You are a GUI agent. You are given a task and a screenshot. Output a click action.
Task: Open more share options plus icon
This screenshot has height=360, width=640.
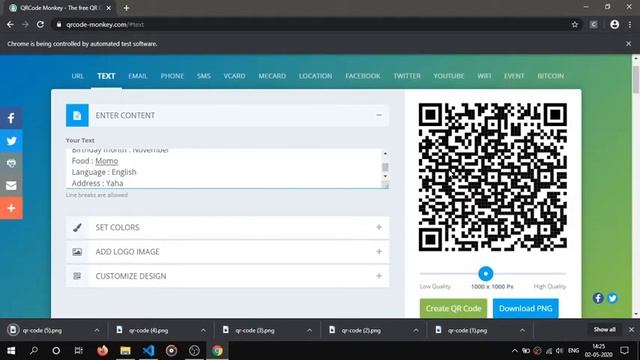pyautogui.click(x=11, y=208)
